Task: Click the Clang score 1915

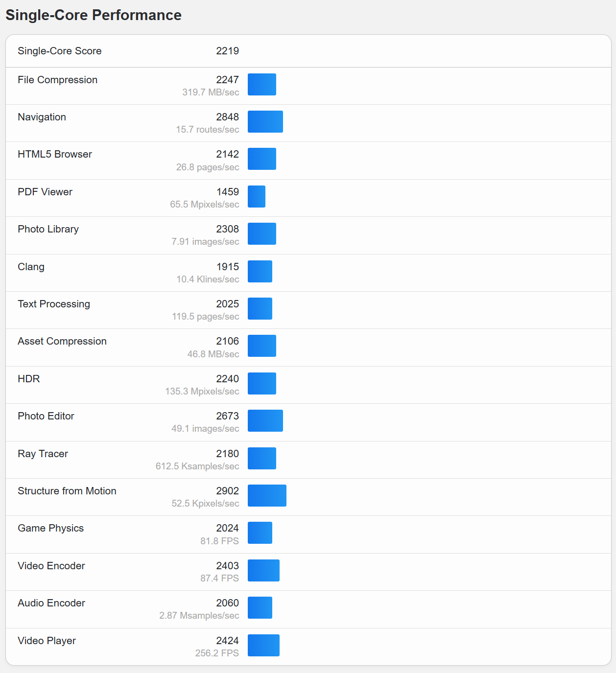Action: pyautogui.click(x=228, y=267)
